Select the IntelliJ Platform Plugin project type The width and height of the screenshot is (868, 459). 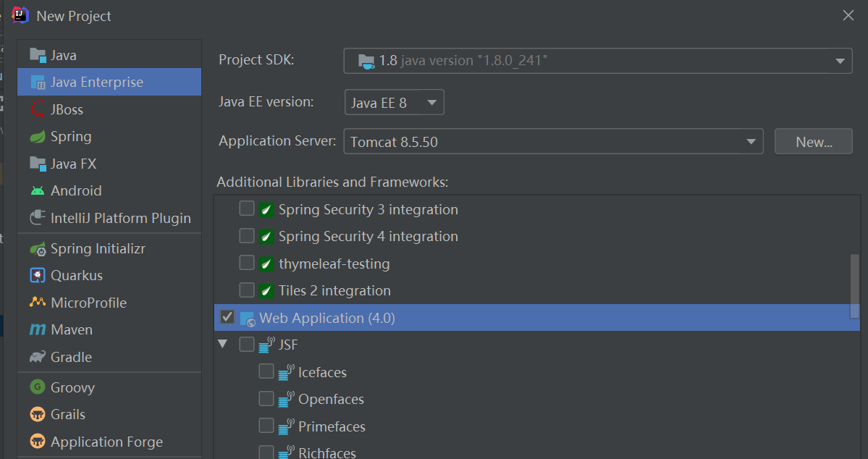(109, 218)
